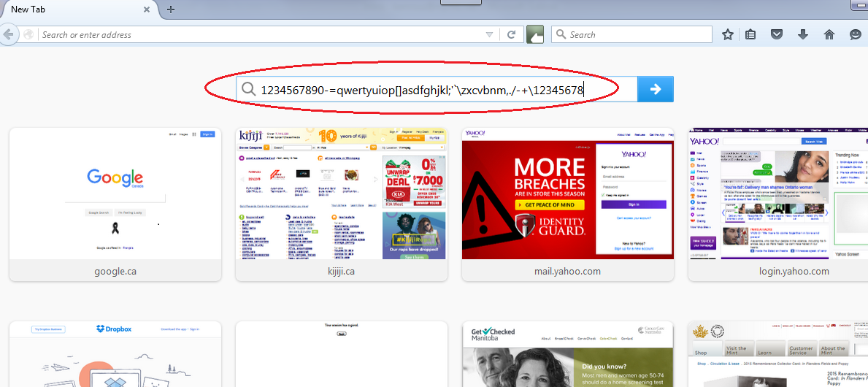Screen dimensions: 868x387
Task: Open the address bar history dropdown
Action: (489, 34)
